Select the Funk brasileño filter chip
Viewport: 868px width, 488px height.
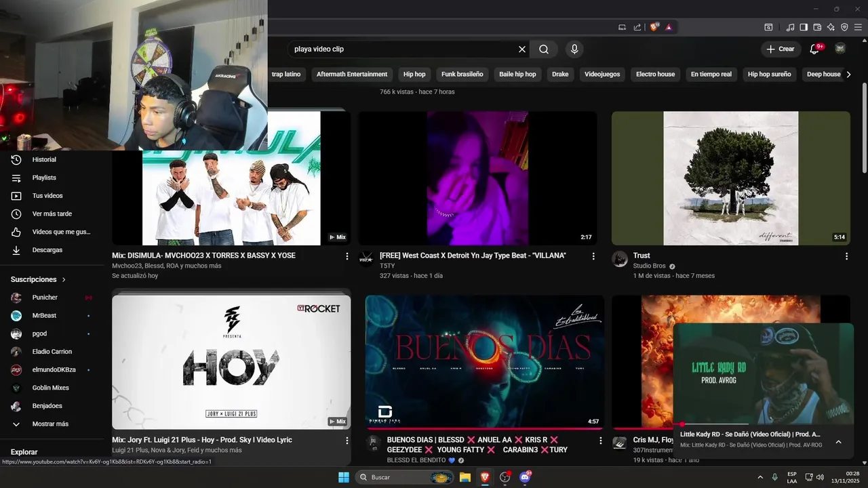462,74
